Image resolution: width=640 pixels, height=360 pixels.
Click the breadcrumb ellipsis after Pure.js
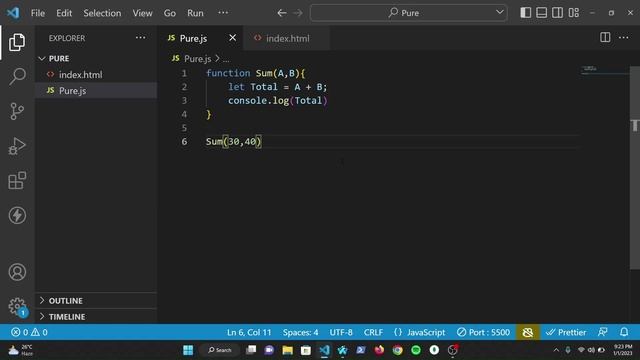226,59
